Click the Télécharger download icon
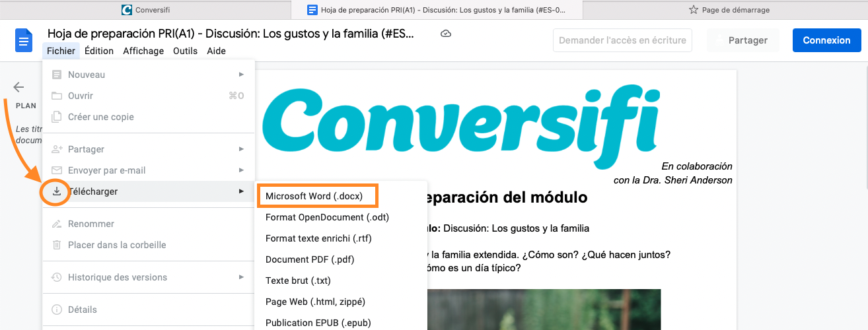The image size is (868, 330). tap(57, 191)
